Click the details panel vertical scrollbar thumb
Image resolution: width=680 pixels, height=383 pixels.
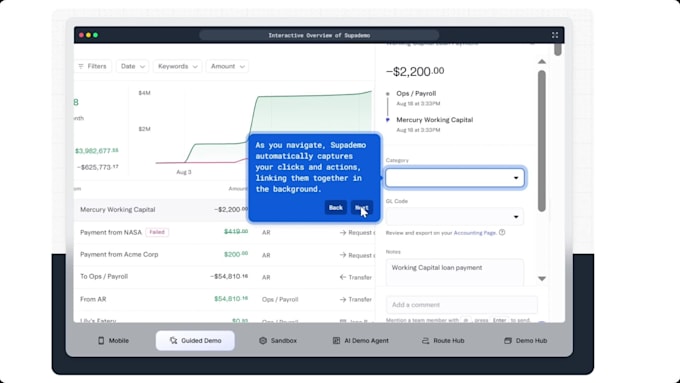coord(542,141)
